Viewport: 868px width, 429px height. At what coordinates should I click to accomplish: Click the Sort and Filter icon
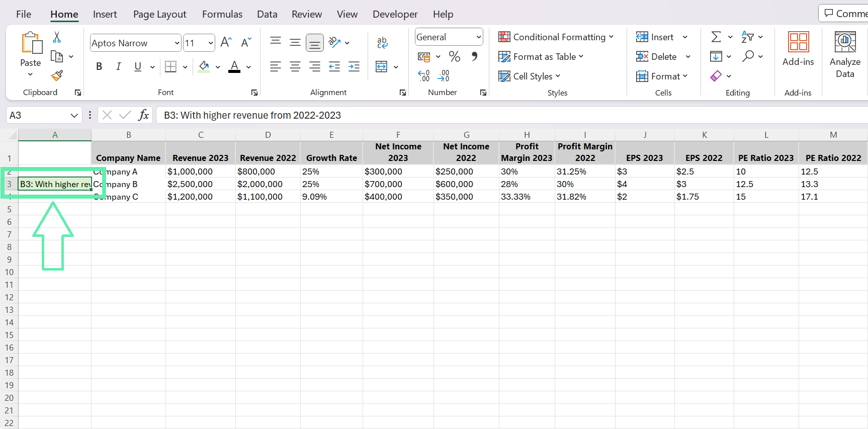pos(747,37)
